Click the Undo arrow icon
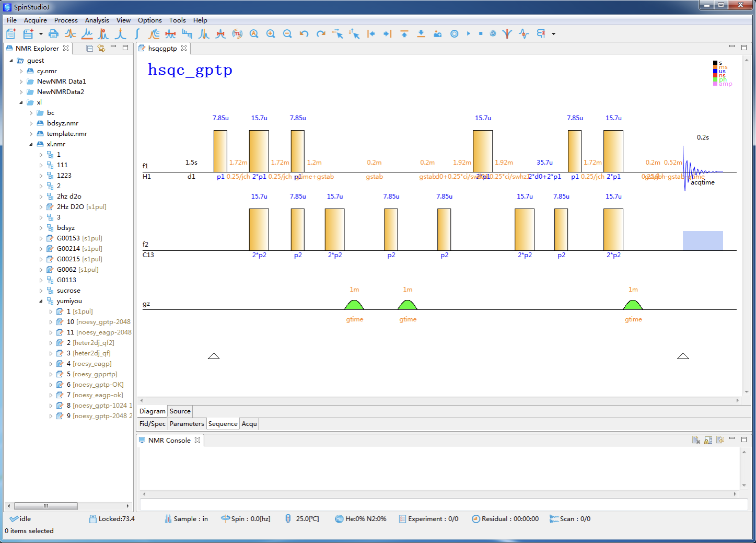The height and width of the screenshot is (543, 756). coord(304,34)
